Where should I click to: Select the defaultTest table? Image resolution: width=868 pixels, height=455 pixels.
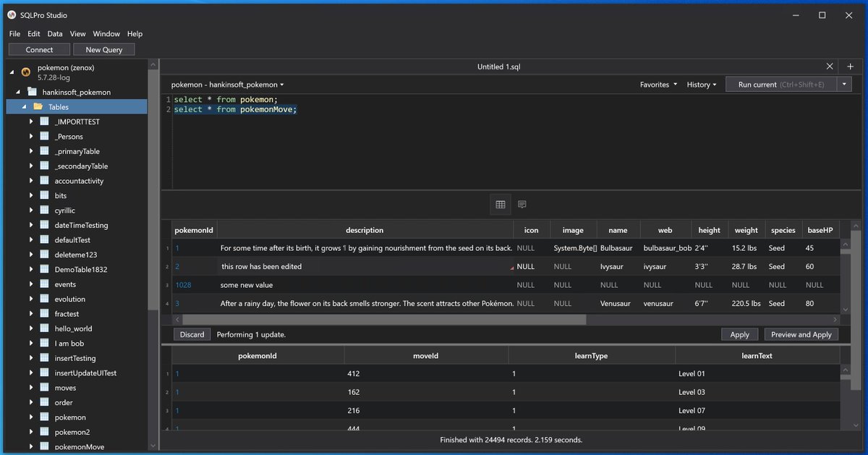[x=73, y=240]
